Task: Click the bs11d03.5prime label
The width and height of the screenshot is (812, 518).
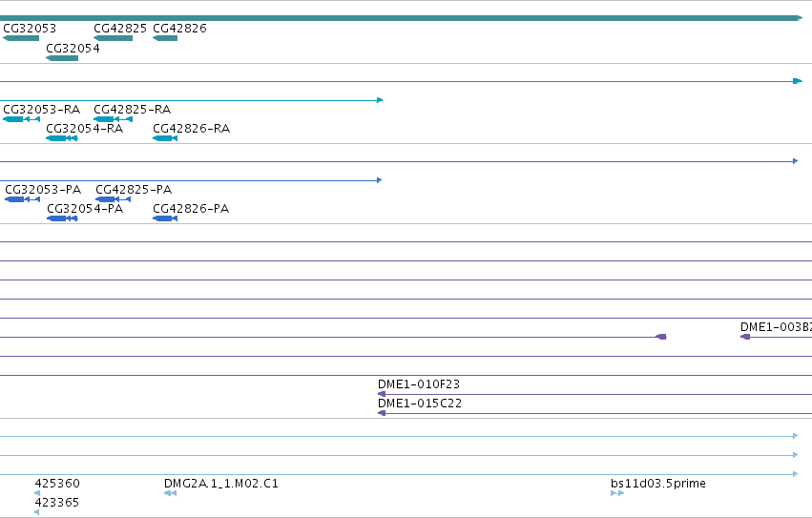Action: point(658,484)
